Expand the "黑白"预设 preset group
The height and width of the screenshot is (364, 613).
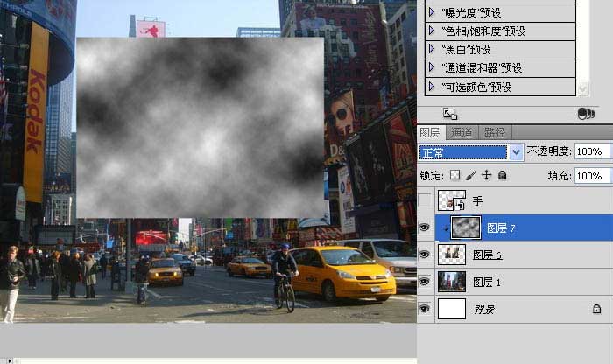coord(432,49)
